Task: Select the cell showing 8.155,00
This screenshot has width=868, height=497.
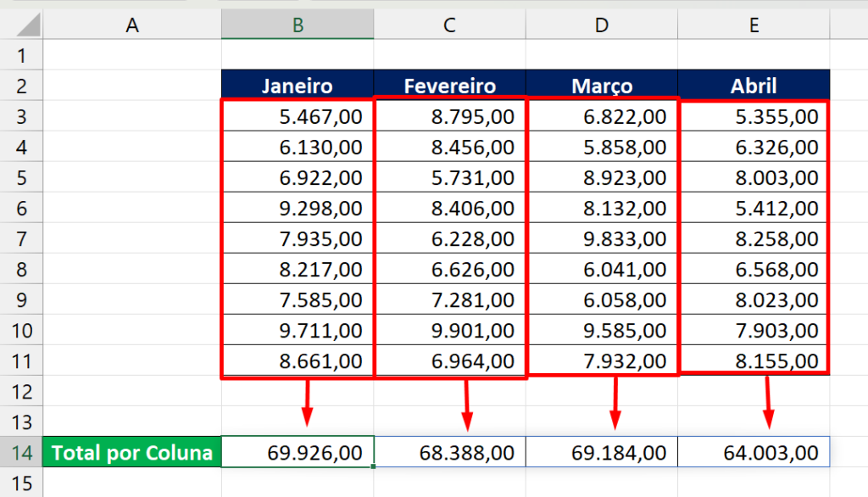Action: pyautogui.click(x=753, y=360)
